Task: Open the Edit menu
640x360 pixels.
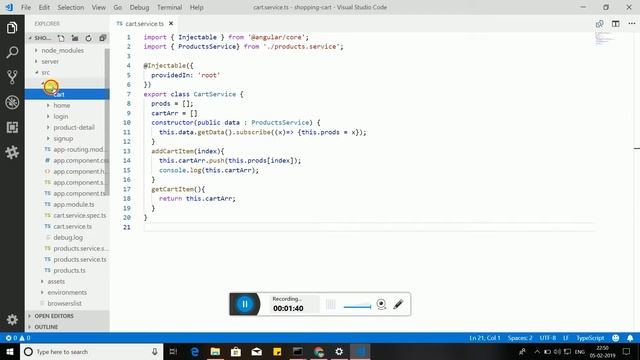Action: pos(44,7)
